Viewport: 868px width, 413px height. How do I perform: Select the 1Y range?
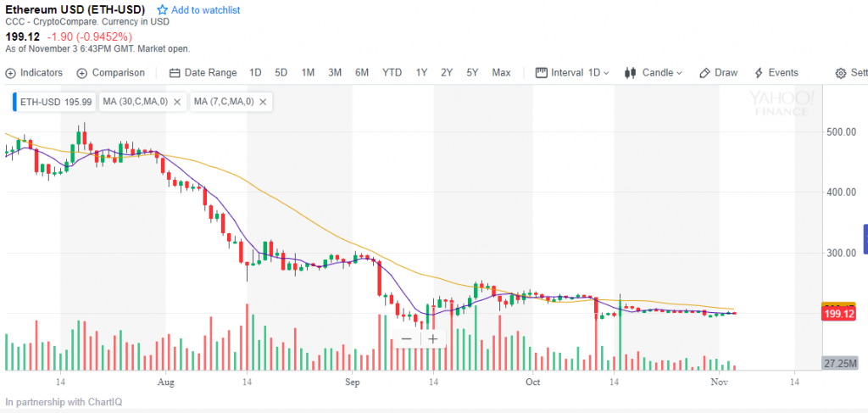point(421,73)
